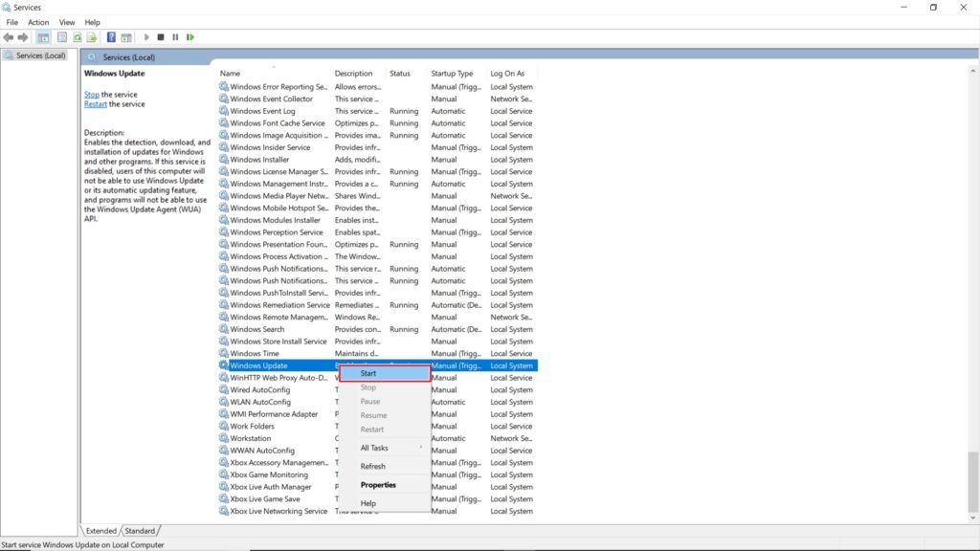The height and width of the screenshot is (551, 980).
Task: Open the Help menu in menu bar
Action: click(x=93, y=22)
